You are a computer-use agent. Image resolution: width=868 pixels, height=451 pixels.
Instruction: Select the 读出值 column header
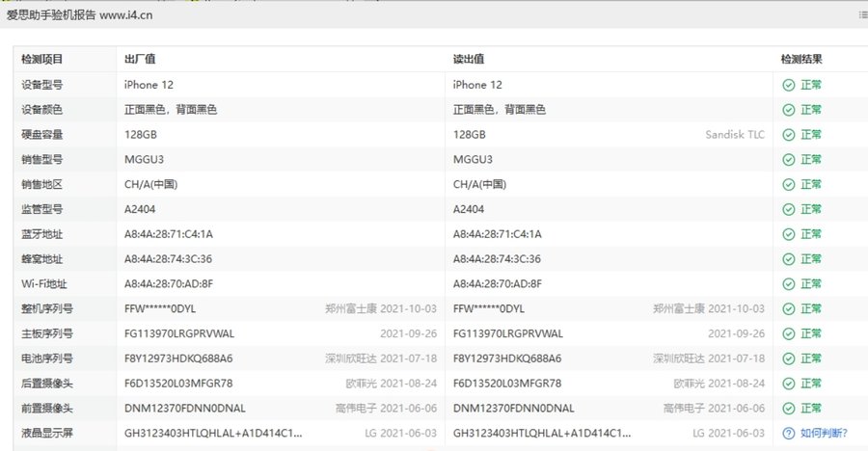(469, 59)
